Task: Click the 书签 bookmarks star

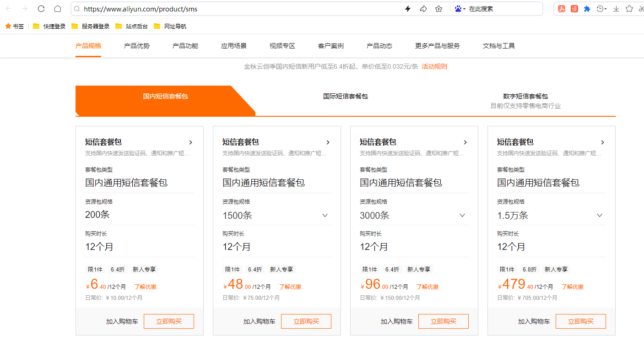Action: point(14,26)
